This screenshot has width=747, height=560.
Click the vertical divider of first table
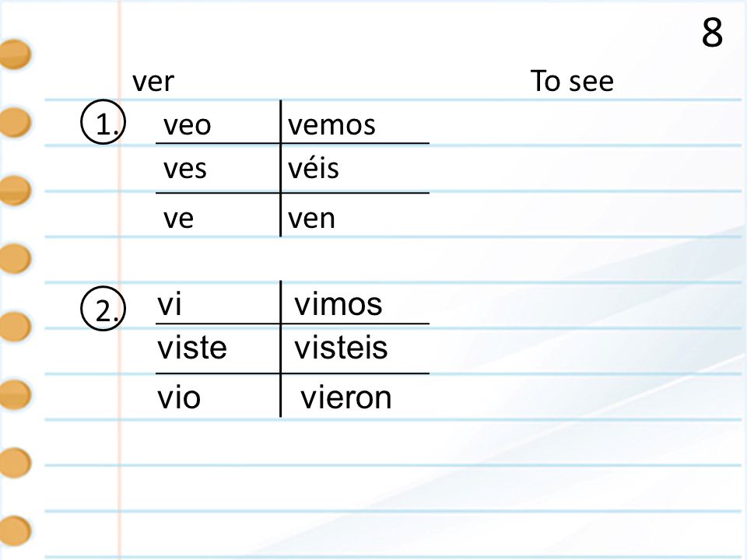[281, 168]
